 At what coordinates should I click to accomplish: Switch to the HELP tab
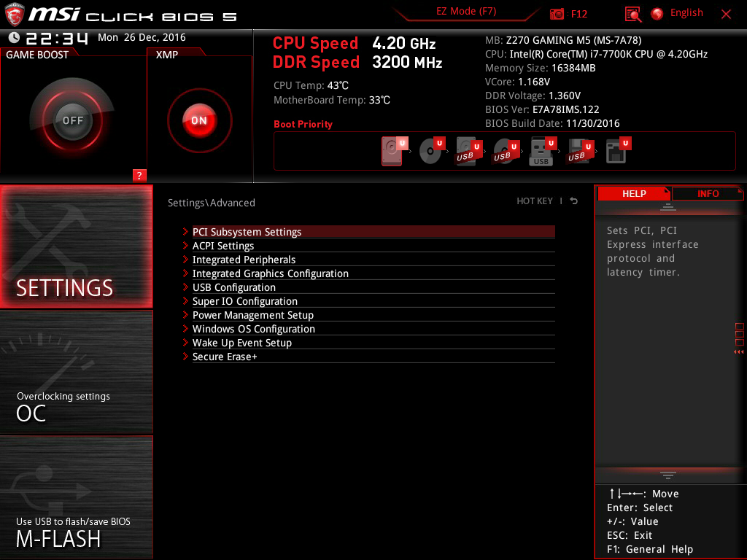pyautogui.click(x=634, y=193)
